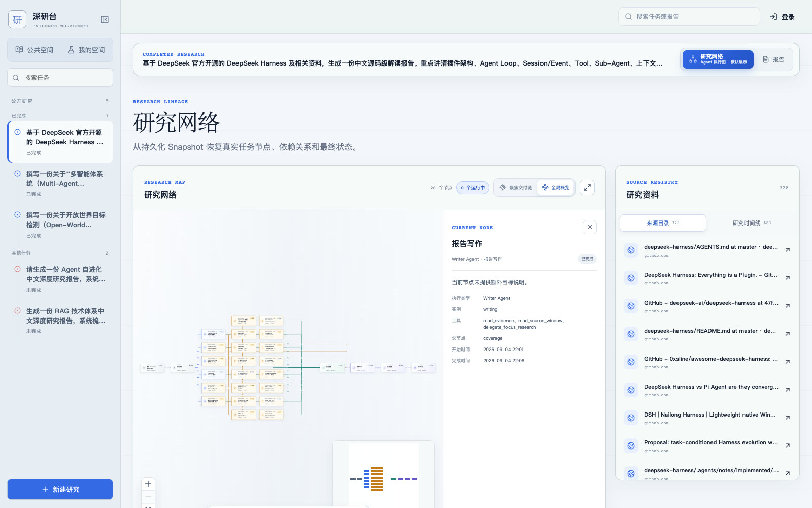Open the .agents/notes/implemented source link

710,470
